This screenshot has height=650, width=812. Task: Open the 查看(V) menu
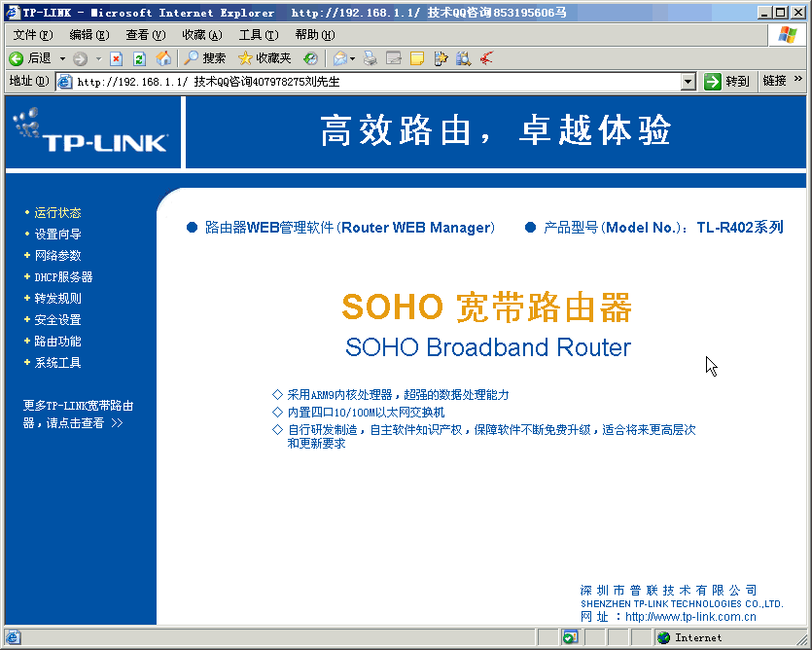tap(145, 35)
